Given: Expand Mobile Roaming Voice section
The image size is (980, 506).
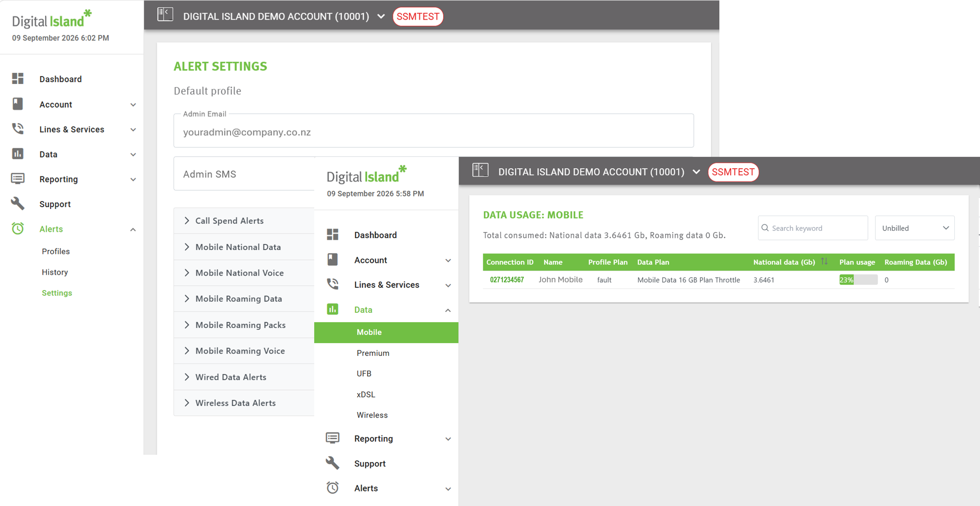Looking at the screenshot, I should click(x=244, y=351).
